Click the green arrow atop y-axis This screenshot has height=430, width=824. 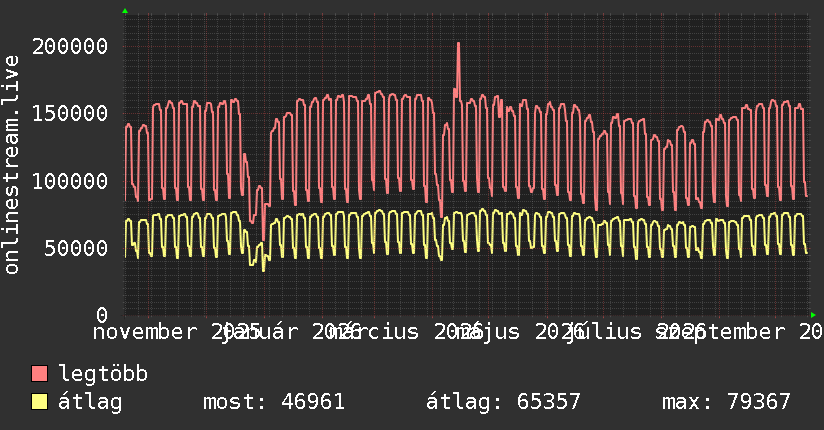point(125,11)
